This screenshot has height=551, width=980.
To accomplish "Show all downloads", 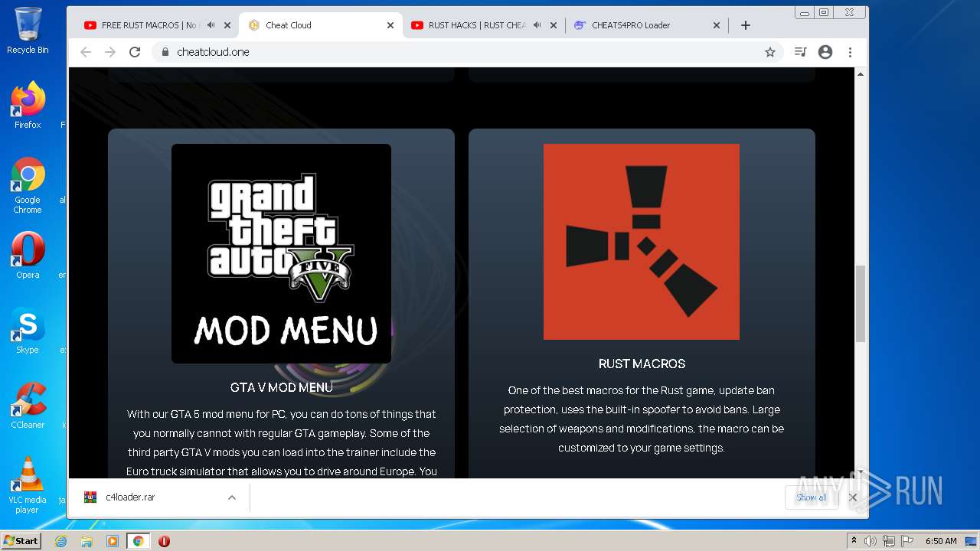I will point(811,497).
